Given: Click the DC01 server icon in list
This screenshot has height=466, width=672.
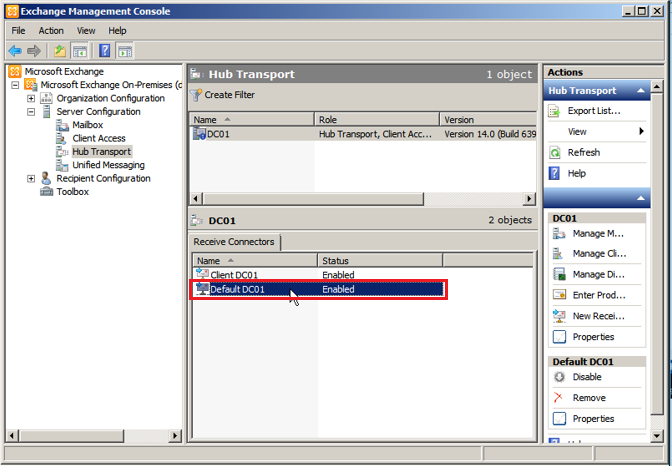Looking at the screenshot, I should 199,134.
